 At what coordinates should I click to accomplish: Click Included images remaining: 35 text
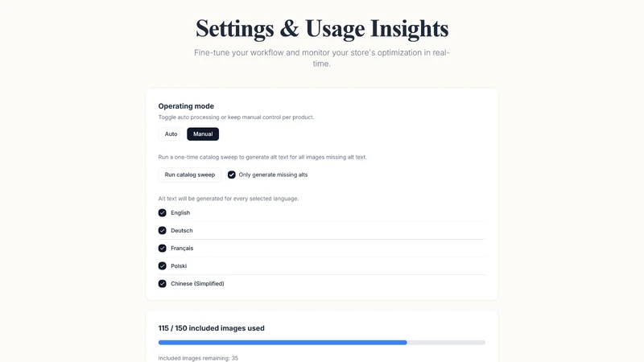point(198,358)
